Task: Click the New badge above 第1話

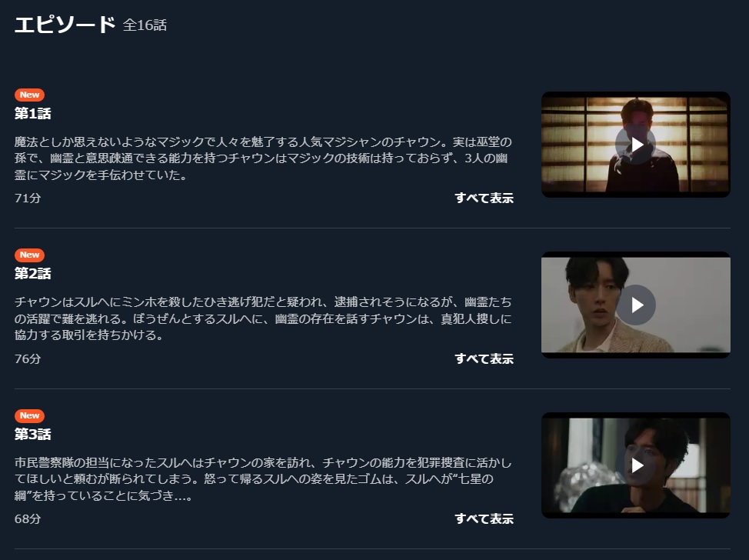Action: coord(30,95)
